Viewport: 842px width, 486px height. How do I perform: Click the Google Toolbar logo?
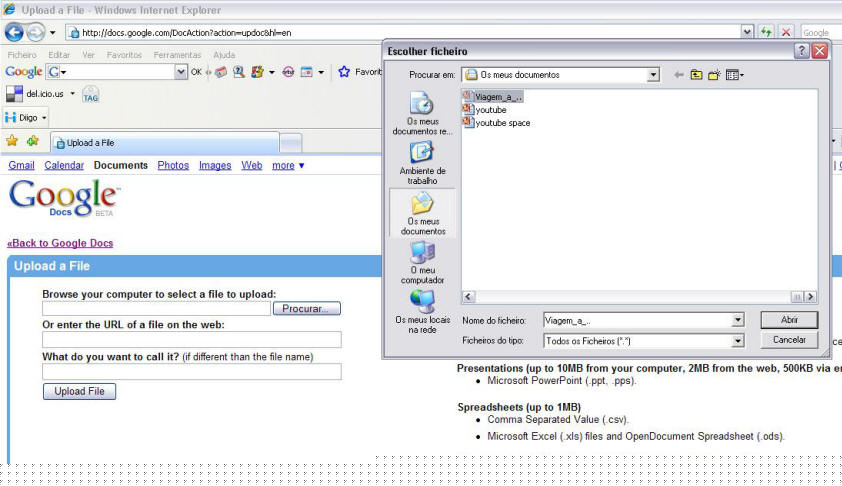(24, 71)
